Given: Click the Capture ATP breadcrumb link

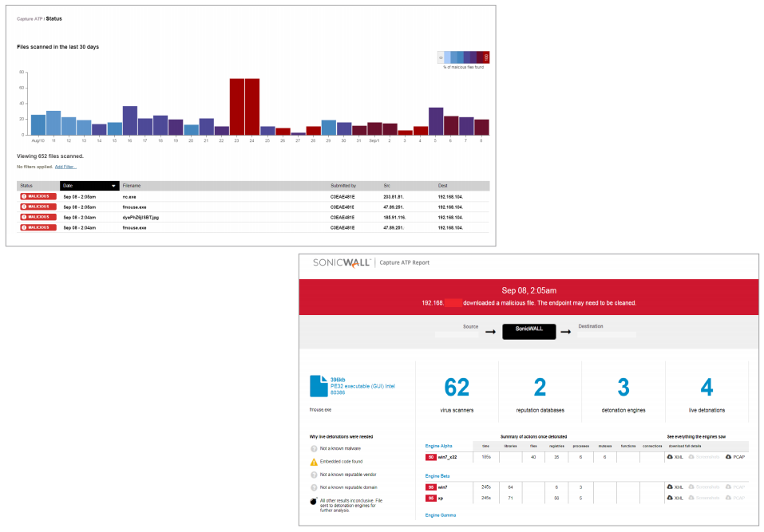Looking at the screenshot, I should (x=30, y=19).
